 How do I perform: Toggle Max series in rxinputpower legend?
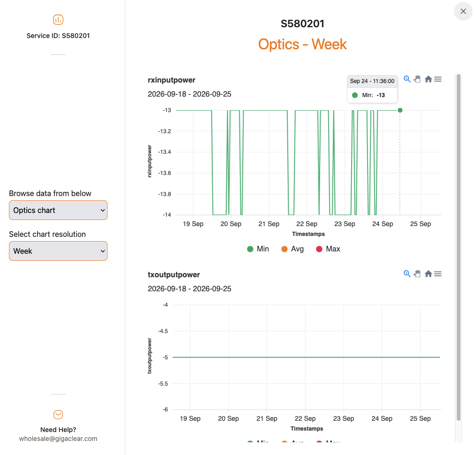(x=328, y=249)
